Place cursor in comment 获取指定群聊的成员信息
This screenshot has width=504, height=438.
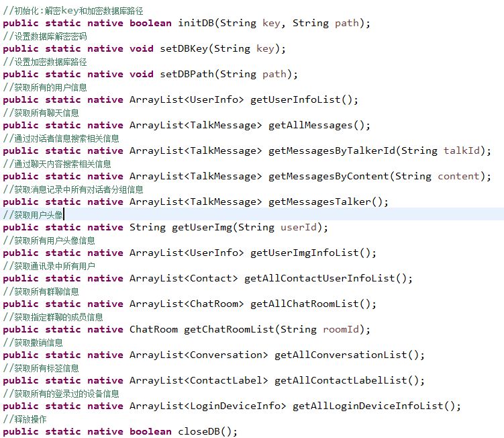[53, 317]
